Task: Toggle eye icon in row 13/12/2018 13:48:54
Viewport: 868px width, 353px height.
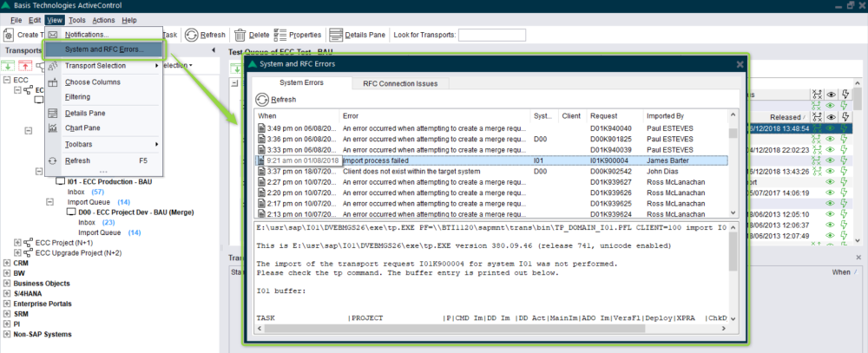Action: coord(831,128)
